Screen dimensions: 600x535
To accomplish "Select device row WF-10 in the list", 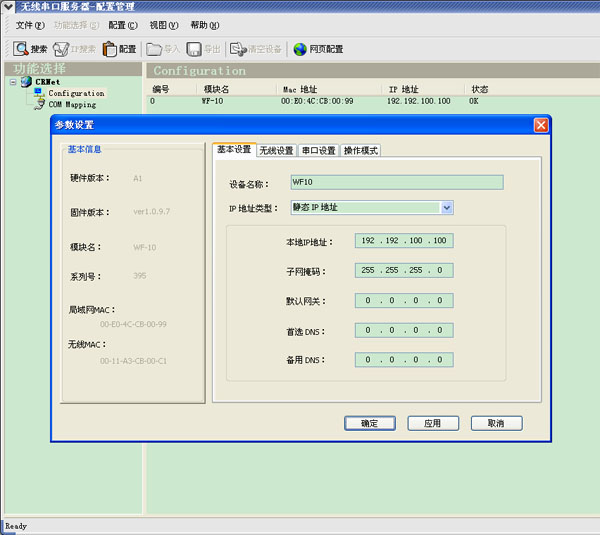I will [212, 101].
